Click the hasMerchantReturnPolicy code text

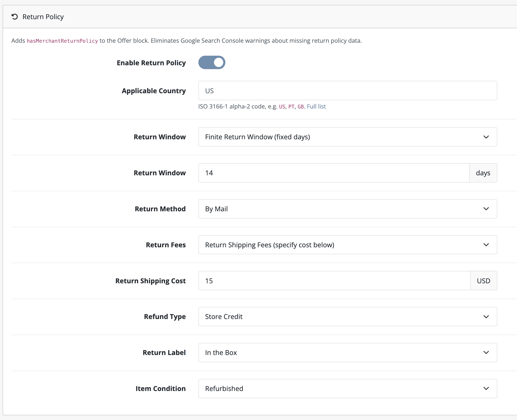coord(62,41)
